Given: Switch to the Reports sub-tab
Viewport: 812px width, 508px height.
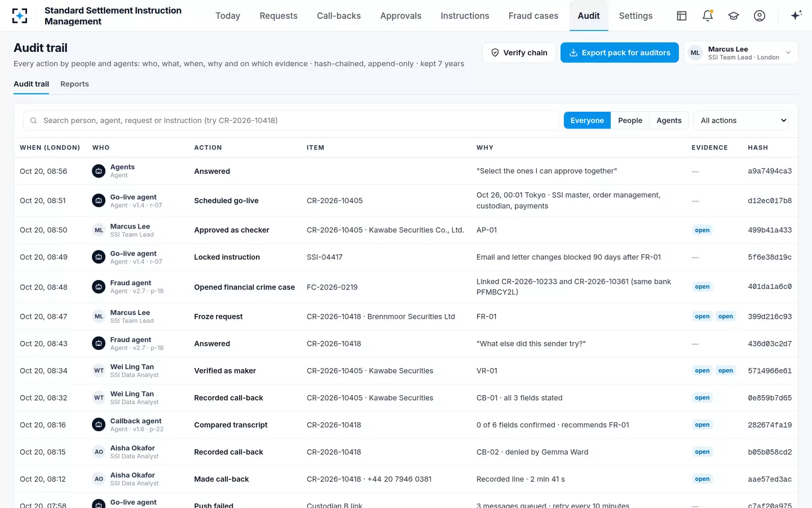Looking at the screenshot, I should [74, 84].
